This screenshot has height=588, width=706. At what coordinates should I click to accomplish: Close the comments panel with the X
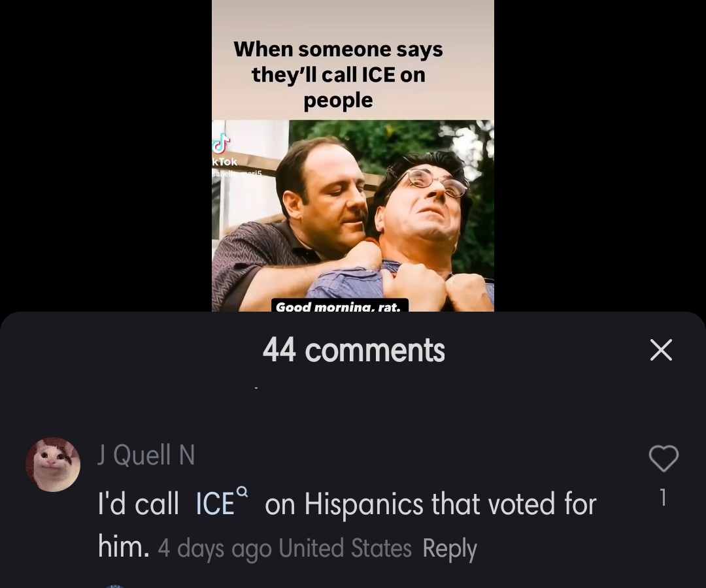pos(661,350)
